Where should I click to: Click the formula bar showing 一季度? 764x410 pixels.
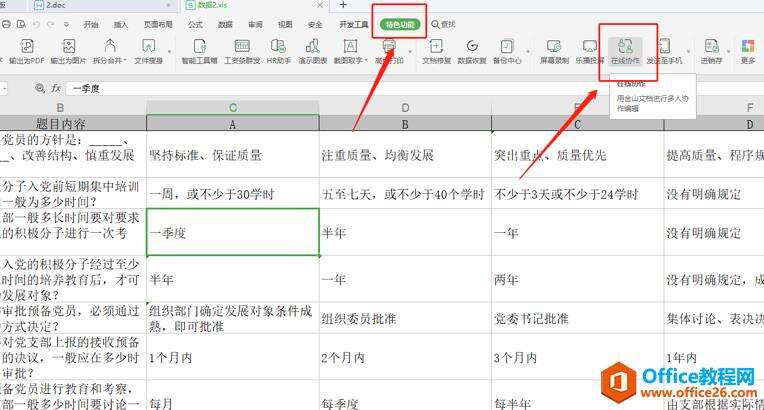click(414, 89)
